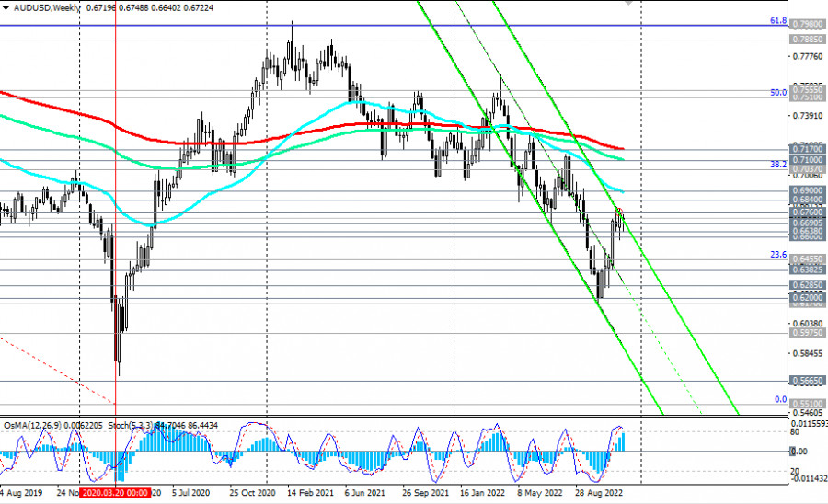Click the 61.8 Fibonacci level label

777,20
